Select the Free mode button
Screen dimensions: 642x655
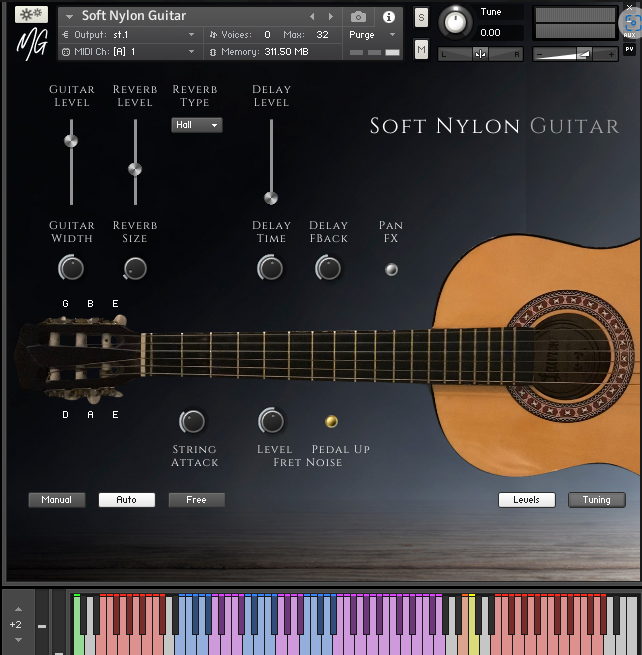[x=196, y=500]
